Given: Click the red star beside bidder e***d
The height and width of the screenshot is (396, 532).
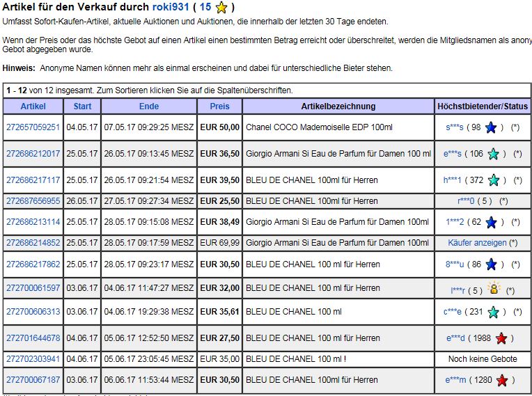Looking at the screenshot, I should click(x=501, y=338).
